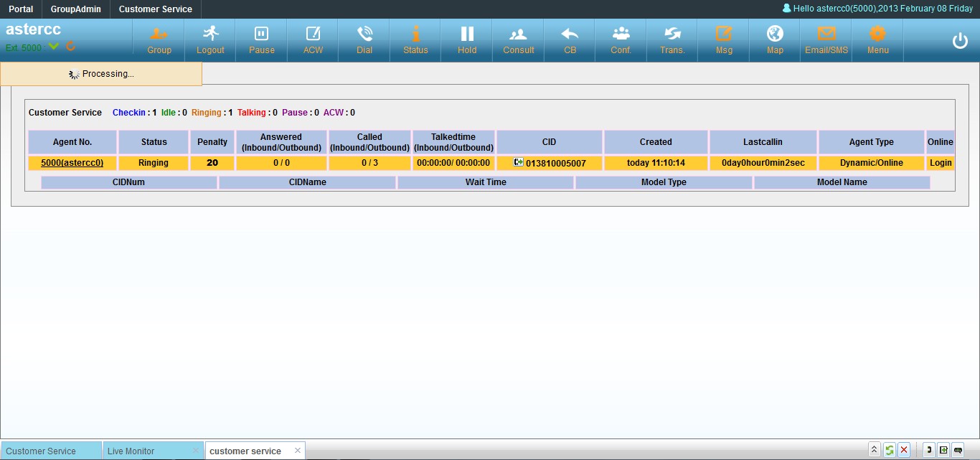This screenshot has width=980, height=460.
Task: Expand the green extension status chevron
Action: (54, 47)
